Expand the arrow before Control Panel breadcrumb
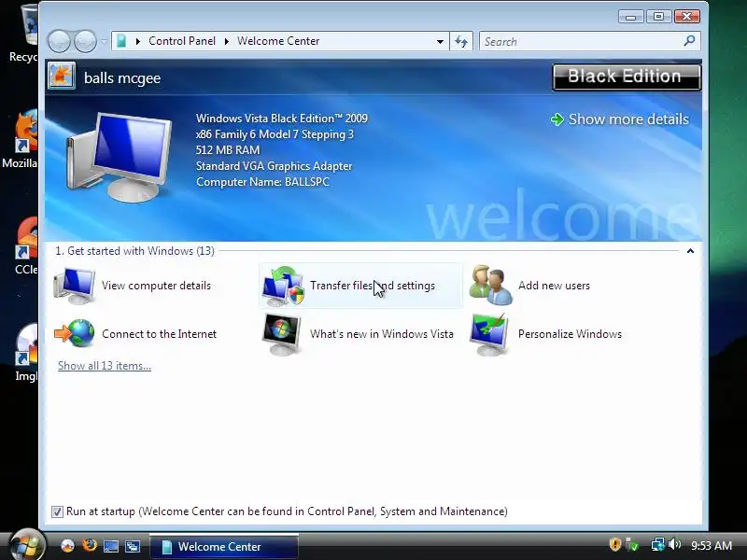 pos(138,41)
